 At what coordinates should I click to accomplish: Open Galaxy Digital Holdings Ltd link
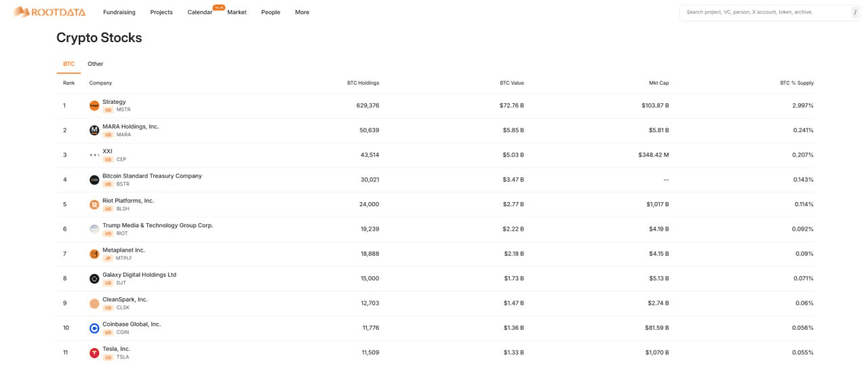pyautogui.click(x=139, y=275)
